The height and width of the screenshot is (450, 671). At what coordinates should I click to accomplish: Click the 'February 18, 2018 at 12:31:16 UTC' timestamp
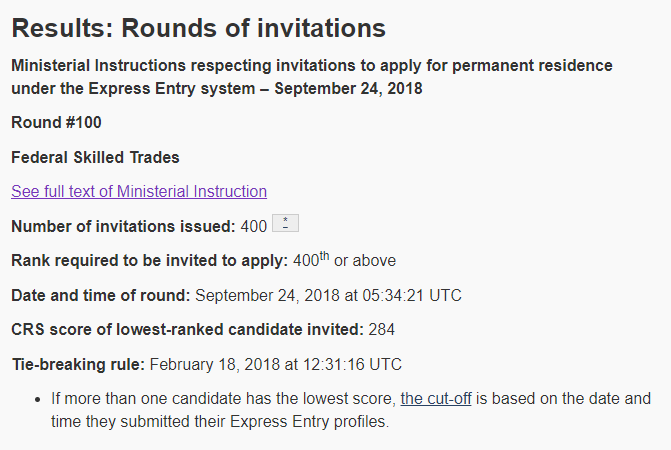click(275, 363)
